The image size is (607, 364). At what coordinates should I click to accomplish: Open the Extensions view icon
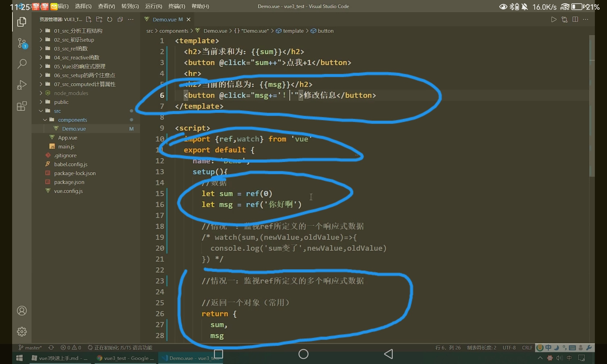[22, 106]
